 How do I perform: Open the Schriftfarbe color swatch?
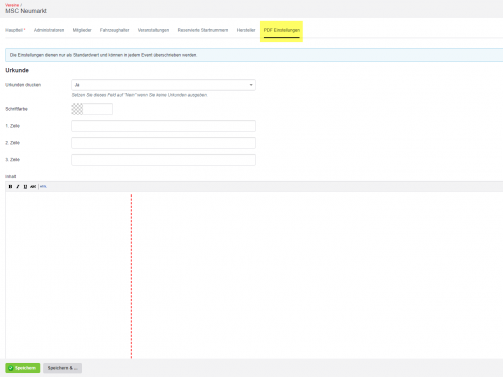(77, 109)
